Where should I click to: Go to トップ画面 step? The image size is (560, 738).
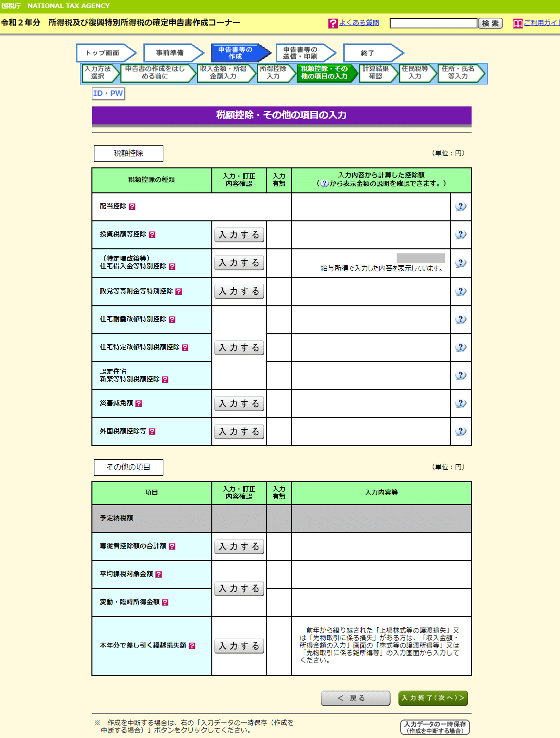106,53
